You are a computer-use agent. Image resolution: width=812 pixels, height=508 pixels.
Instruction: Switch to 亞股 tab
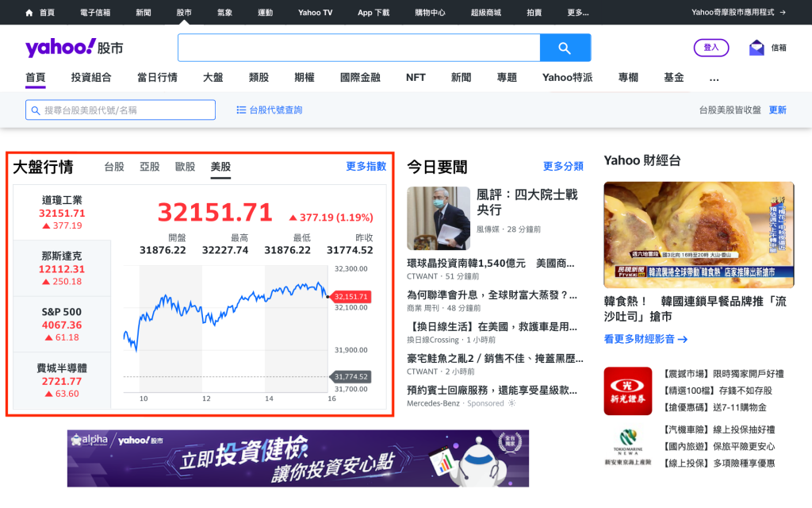click(150, 167)
